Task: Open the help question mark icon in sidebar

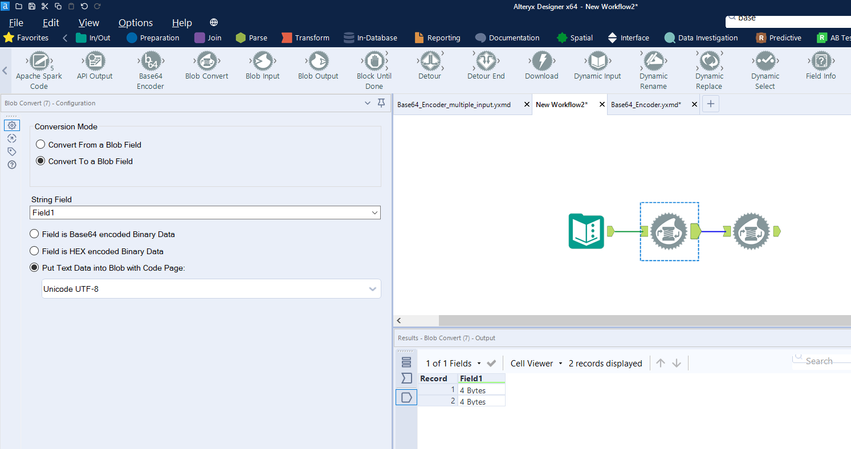Action: pyautogui.click(x=12, y=165)
